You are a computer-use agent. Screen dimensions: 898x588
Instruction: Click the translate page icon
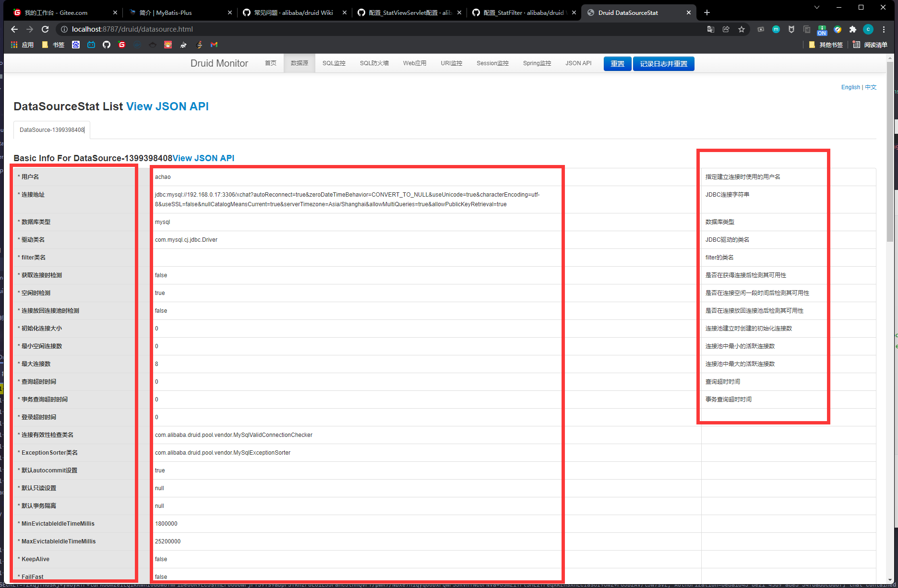coord(711,29)
